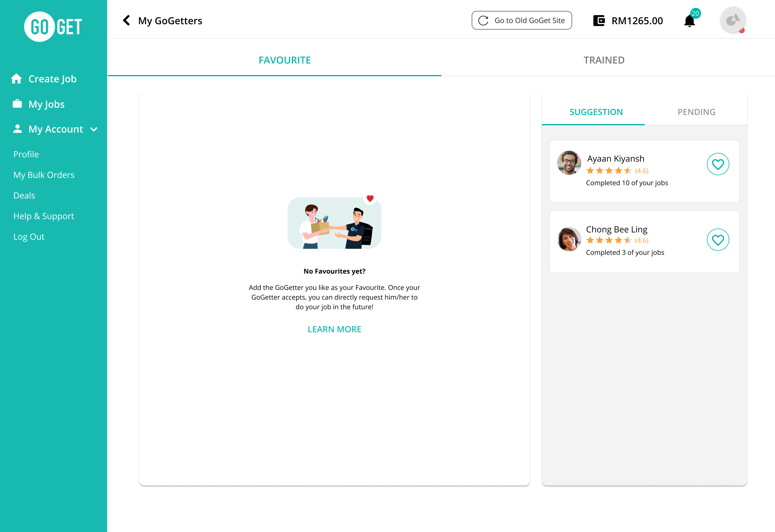Click 'Completed 3 of your jobs' text

[x=625, y=253]
